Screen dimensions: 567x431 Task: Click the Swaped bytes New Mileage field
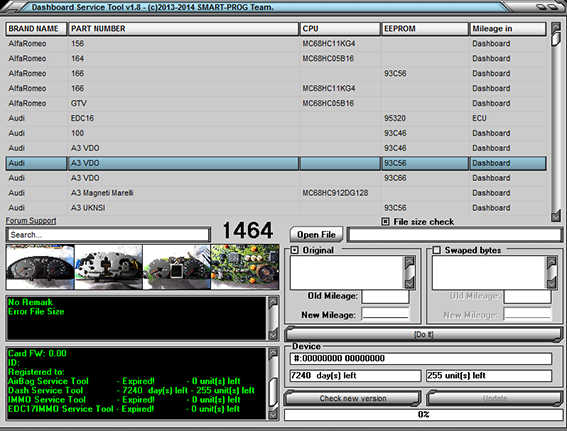[528, 313]
